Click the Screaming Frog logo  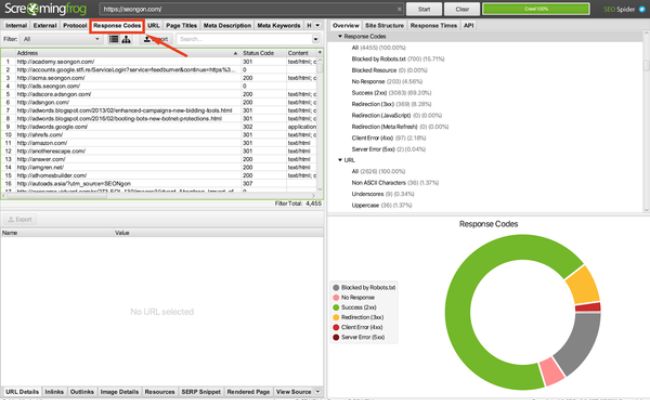(x=47, y=9)
